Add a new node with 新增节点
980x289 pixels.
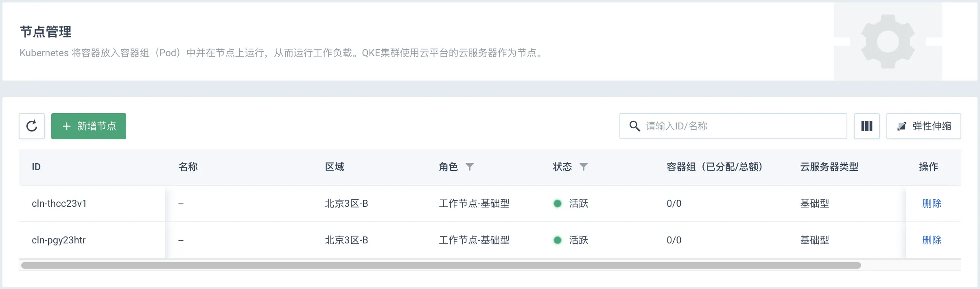tap(89, 126)
